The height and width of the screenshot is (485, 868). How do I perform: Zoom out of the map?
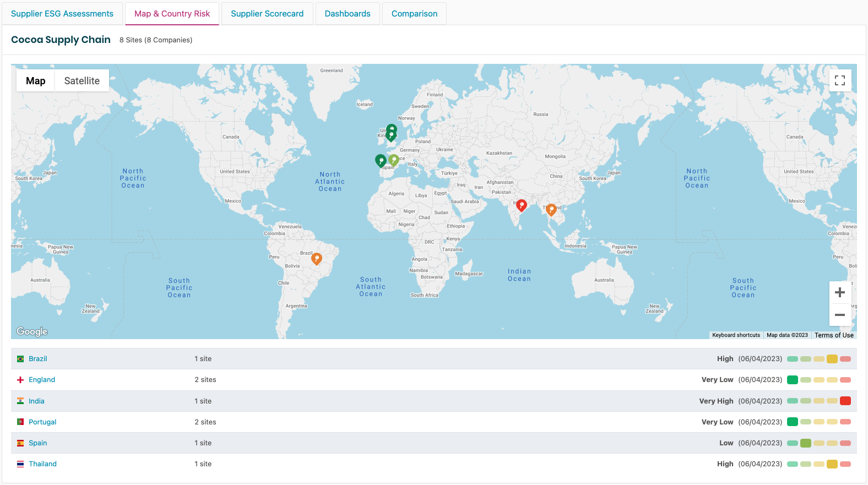pos(840,315)
